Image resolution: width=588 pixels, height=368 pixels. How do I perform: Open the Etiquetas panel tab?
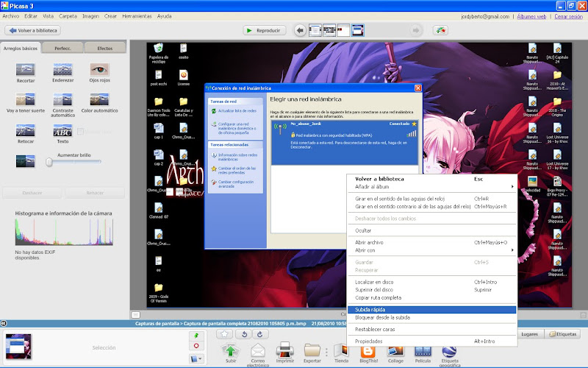tap(562, 334)
